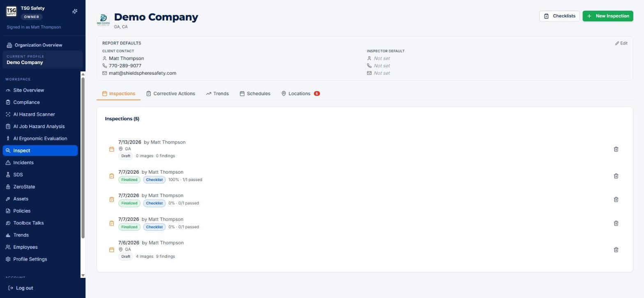Click the client contact person icon

point(104,58)
